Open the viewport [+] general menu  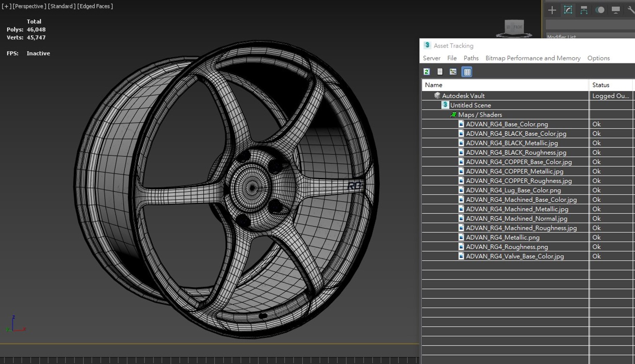pyautogui.click(x=6, y=6)
